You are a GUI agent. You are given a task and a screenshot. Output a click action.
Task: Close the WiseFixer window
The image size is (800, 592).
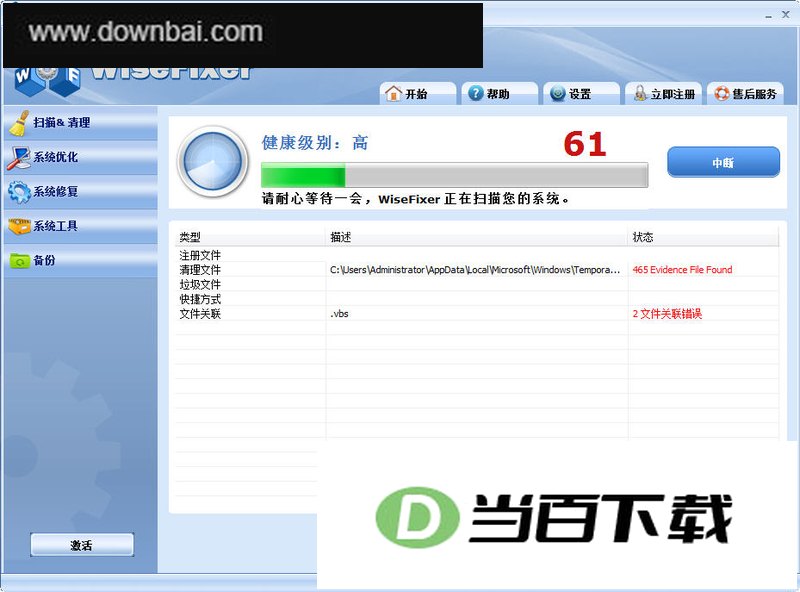786,15
